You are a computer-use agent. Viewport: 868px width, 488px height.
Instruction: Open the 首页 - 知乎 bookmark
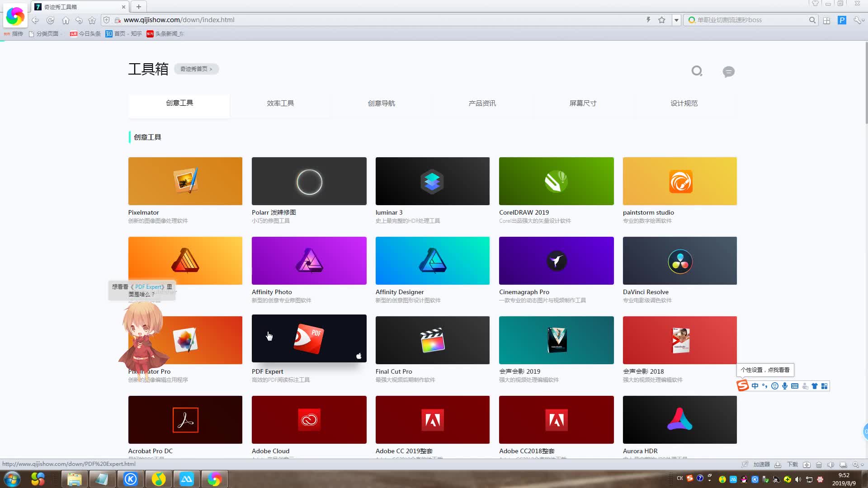[x=123, y=34]
